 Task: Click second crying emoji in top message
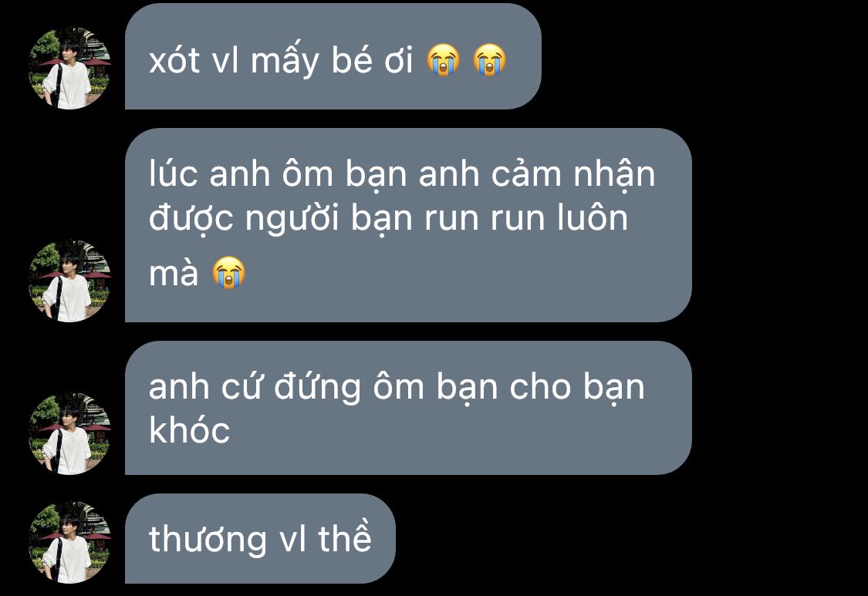(x=489, y=60)
